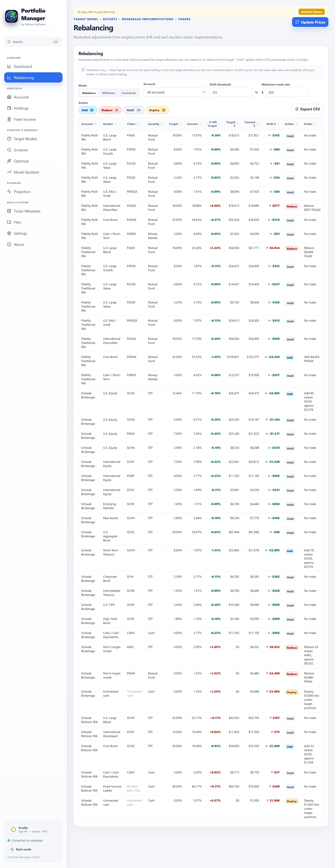
Task: Click TRADES breadcrumb link
Action: pos(184,19)
